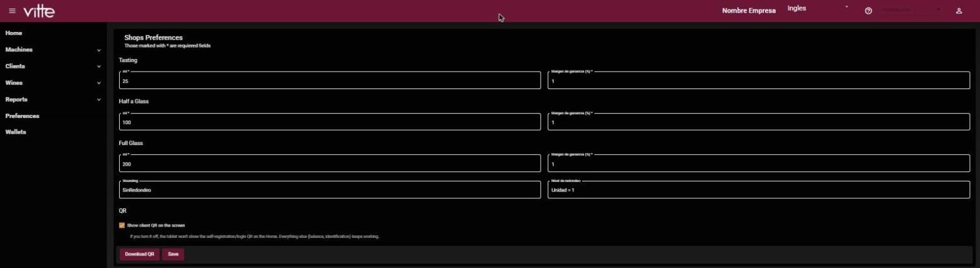
Task: Expand the Clients chevron
Action: click(99, 67)
